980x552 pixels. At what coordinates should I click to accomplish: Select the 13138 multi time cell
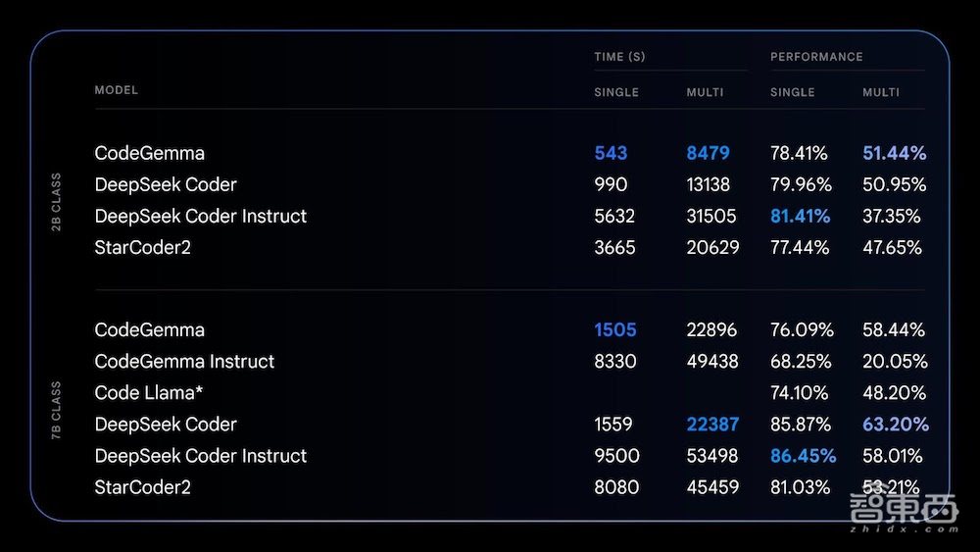712,185
